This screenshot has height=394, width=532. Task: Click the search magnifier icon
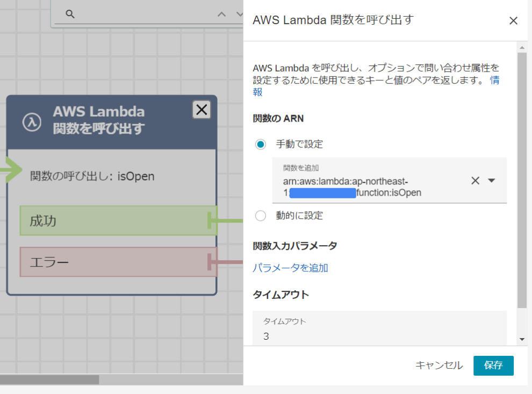(x=70, y=14)
